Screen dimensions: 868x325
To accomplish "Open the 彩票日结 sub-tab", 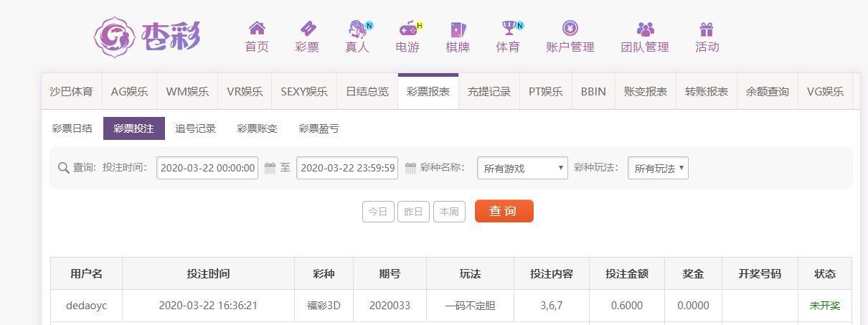I will [x=72, y=128].
